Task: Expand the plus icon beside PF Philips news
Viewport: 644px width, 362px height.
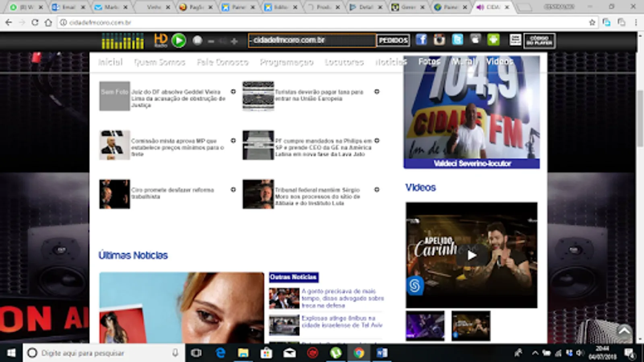Action: (377, 141)
